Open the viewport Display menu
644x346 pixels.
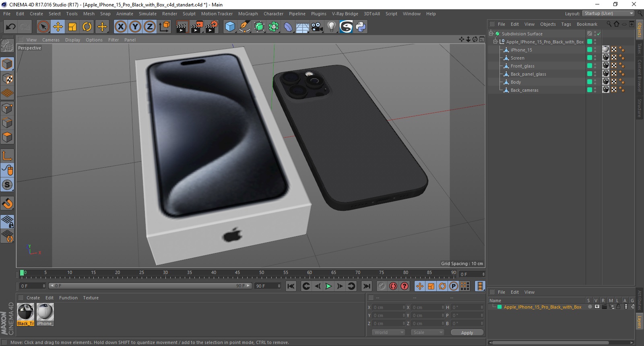pos(73,40)
